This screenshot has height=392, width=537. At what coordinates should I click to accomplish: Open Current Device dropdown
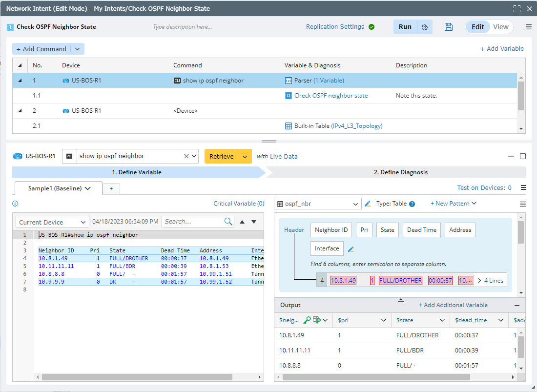pos(52,222)
